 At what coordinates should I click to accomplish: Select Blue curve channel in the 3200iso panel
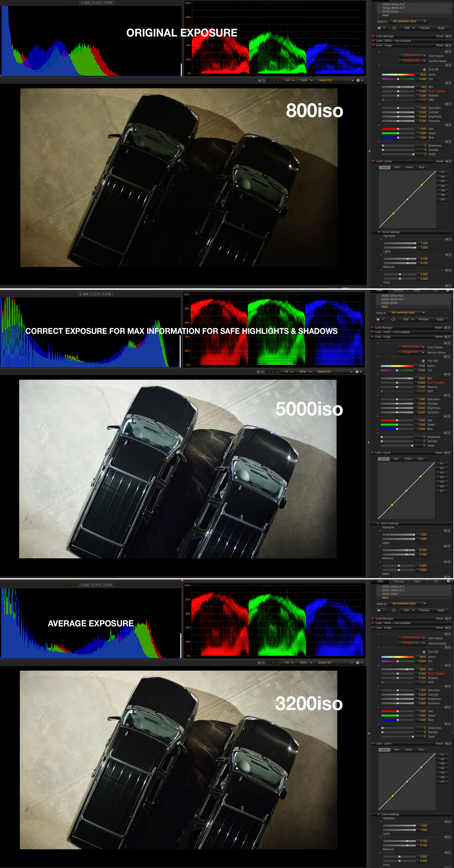[x=421, y=750]
